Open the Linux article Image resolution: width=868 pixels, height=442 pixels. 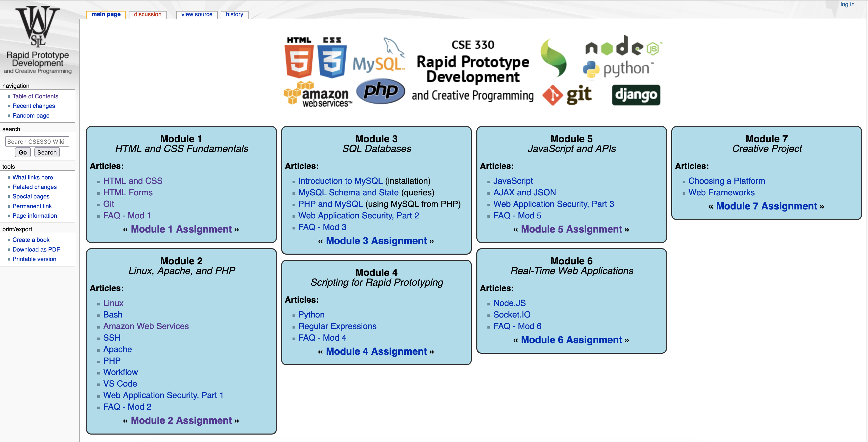coord(113,303)
